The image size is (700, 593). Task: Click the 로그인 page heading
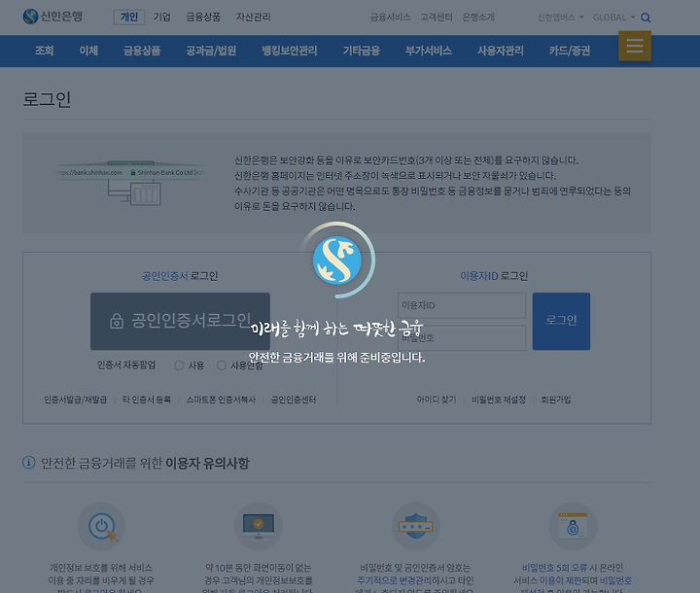pyautogui.click(x=47, y=99)
